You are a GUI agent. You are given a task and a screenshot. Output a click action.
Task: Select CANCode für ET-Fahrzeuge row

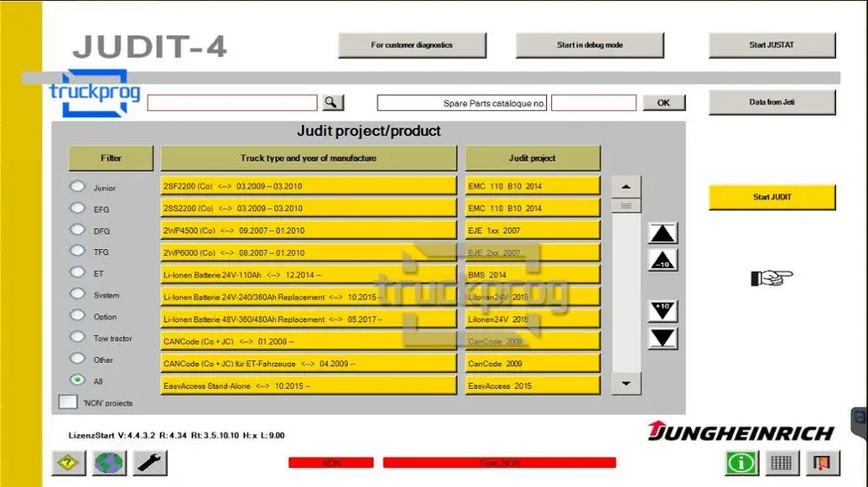pyautogui.click(x=309, y=364)
